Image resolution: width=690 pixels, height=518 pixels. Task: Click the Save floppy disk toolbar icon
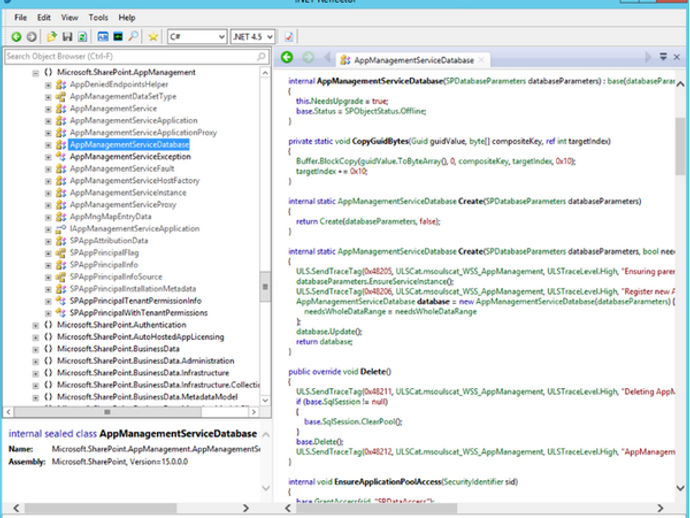pyautogui.click(x=67, y=37)
